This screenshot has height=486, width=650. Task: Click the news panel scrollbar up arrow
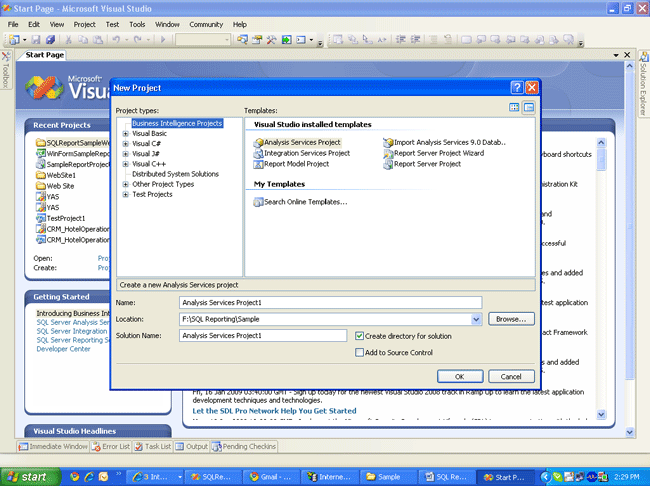pos(601,143)
